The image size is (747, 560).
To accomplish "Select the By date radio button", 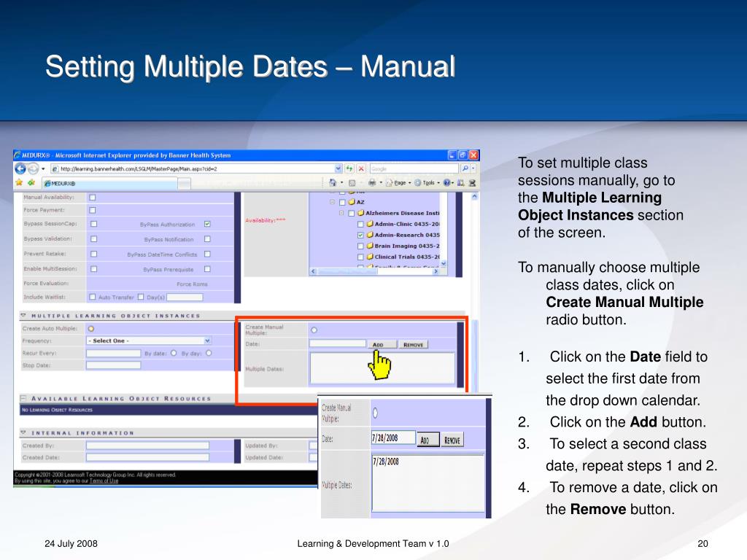I will point(174,353).
